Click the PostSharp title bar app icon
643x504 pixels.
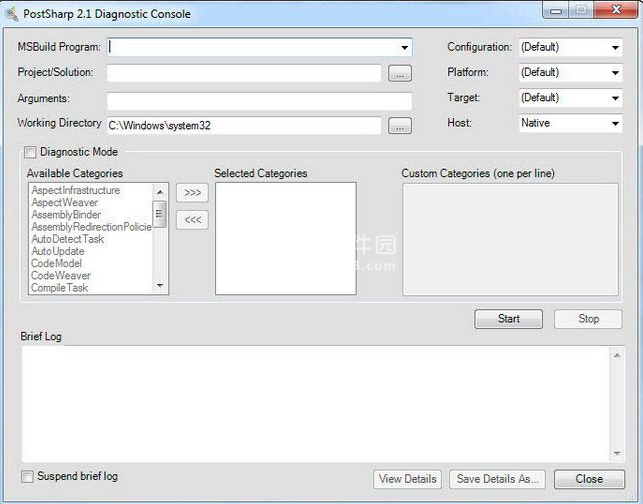(x=11, y=14)
